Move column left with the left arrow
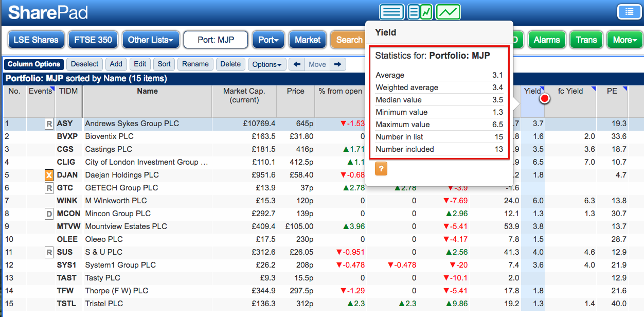This screenshot has height=317, width=644. pyautogui.click(x=296, y=64)
